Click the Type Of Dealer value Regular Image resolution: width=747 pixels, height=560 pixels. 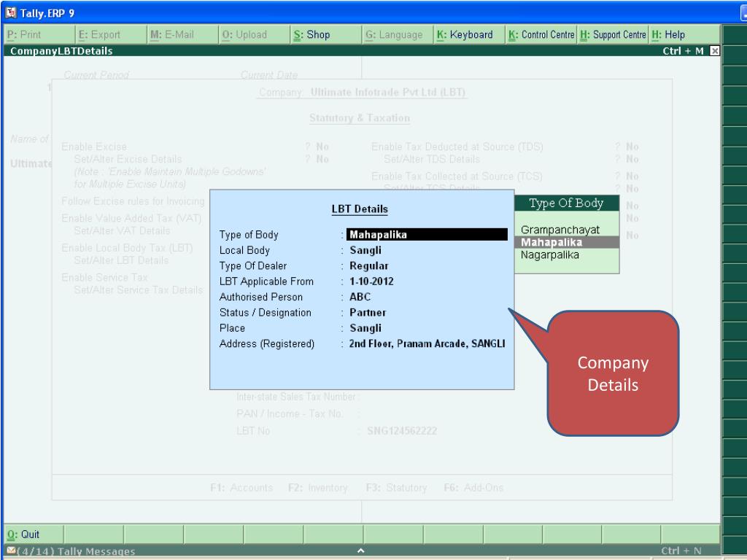[368, 265]
